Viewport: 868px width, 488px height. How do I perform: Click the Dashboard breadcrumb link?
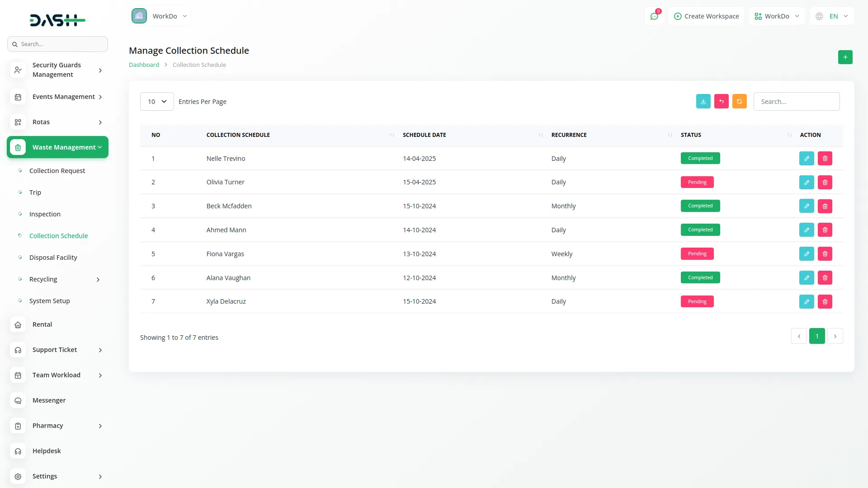[x=144, y=65]
